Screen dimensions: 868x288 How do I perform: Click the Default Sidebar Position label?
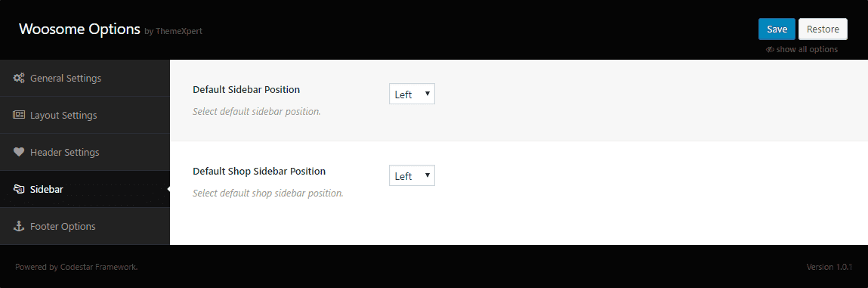click(246, 89)
